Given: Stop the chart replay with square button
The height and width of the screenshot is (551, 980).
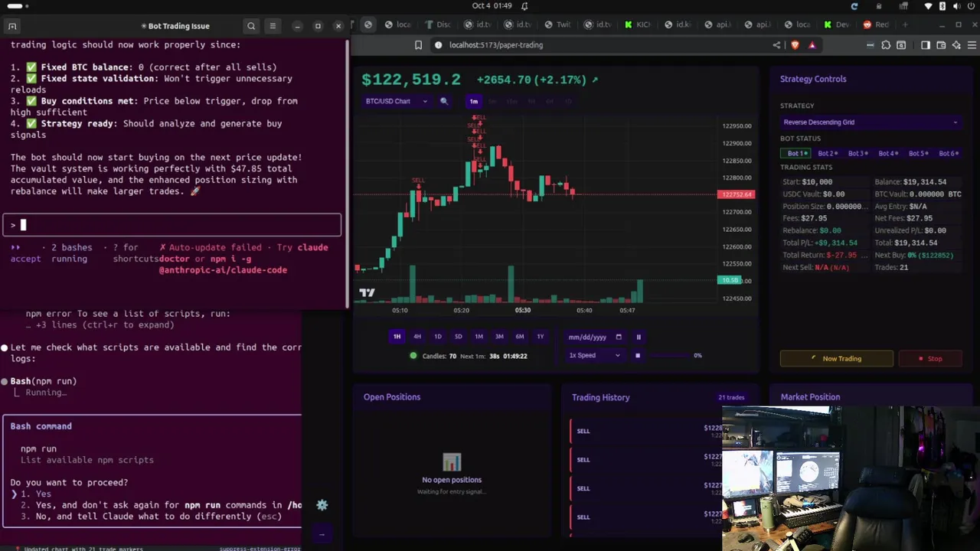Looking at the screenshot, I should click(637, 355).
